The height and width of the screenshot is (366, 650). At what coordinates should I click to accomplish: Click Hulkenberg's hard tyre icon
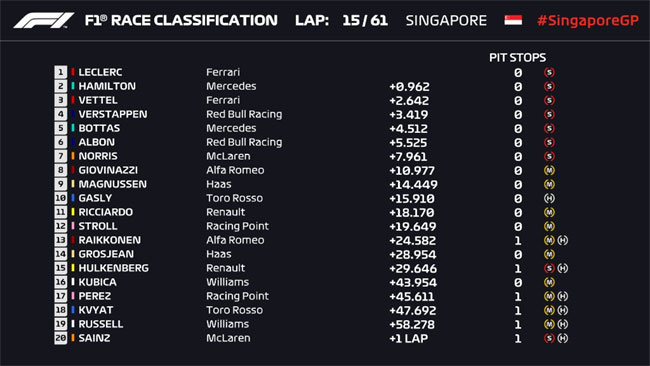click(x=563, y=268)
